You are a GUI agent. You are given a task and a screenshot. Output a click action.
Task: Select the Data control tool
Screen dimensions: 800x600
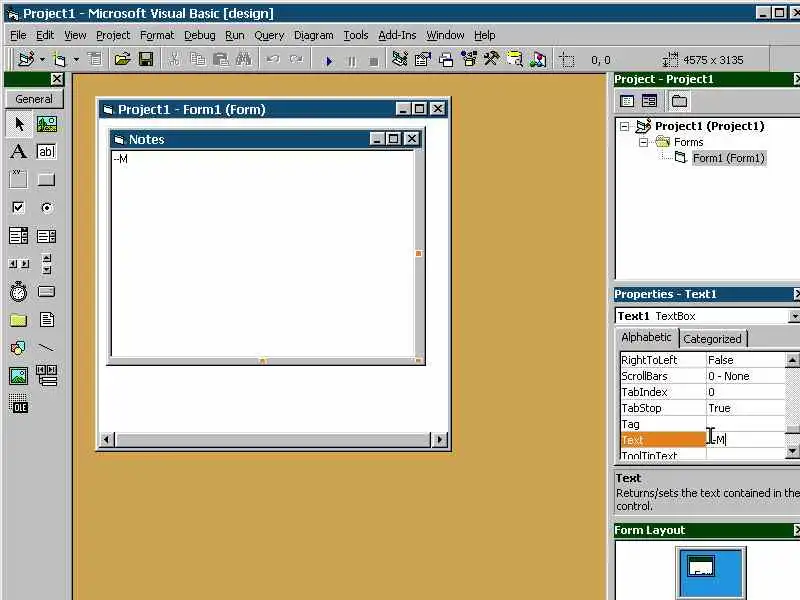(46, 376)
